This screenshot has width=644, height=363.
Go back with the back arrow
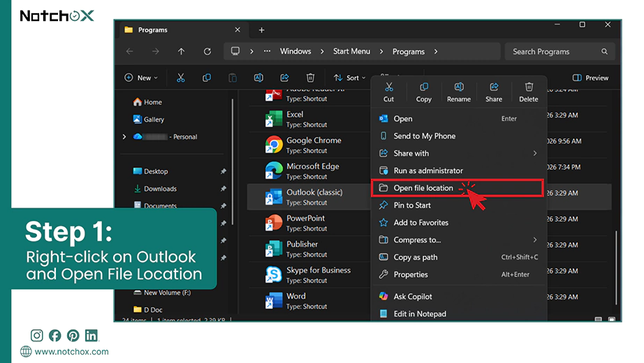(130, 51)
